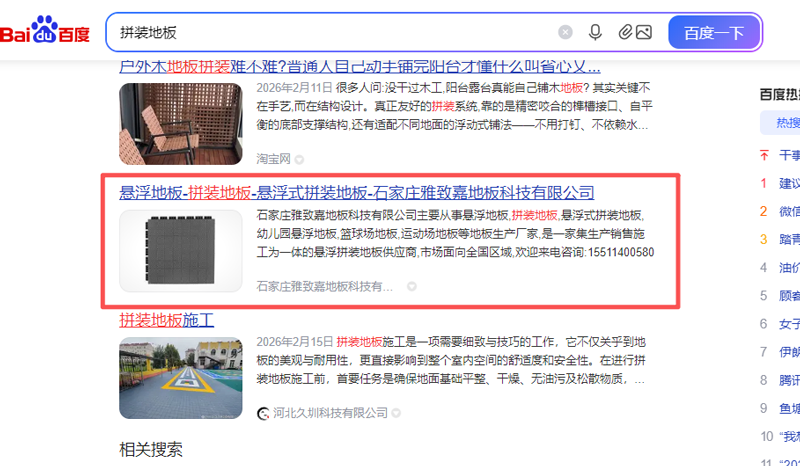This screenshot has width=800, height=466.
Task: Click the Baidu paw logo
Action: 45,31
